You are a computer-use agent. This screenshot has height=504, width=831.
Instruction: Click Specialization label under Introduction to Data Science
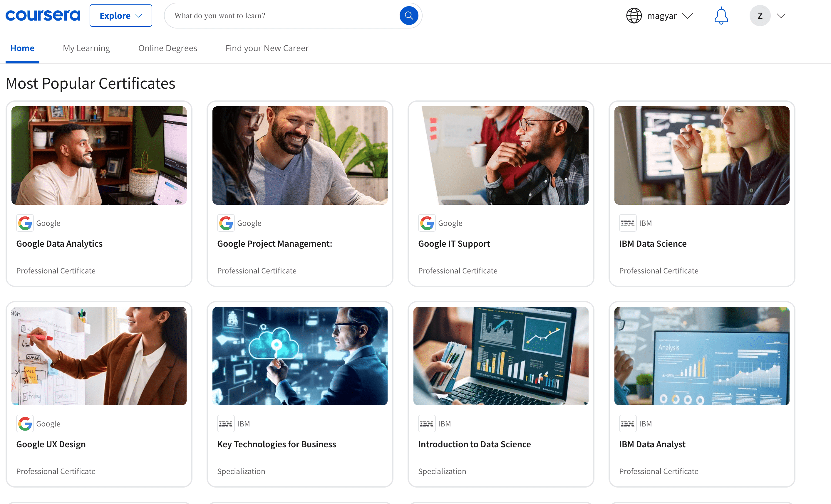442,471
